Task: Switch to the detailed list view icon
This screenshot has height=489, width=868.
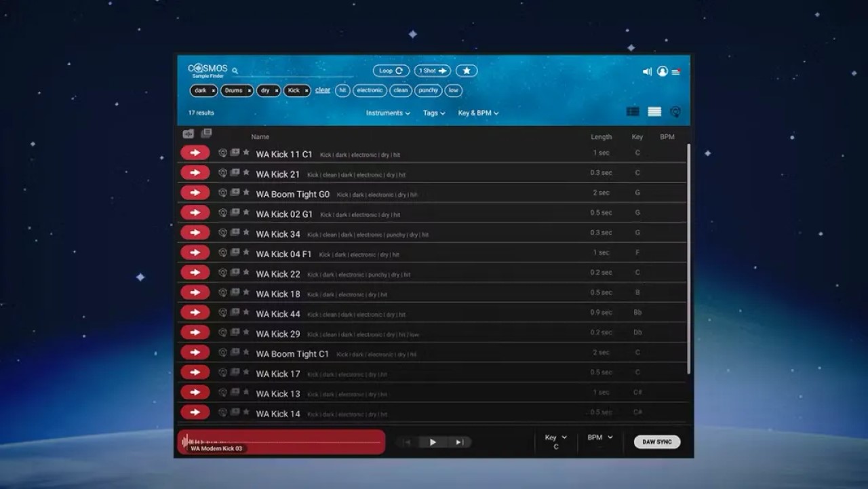Action: pos(633,112)
